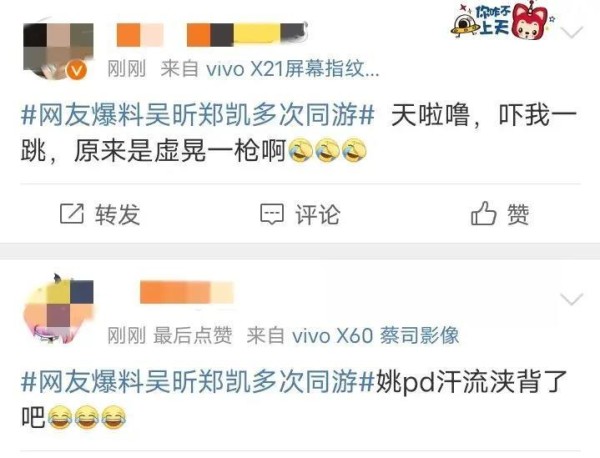This screenshot has height=458, width=600.
Task: Click the 你咋不上天 cartoon sticker badge
Action: (x=502, y=21)
